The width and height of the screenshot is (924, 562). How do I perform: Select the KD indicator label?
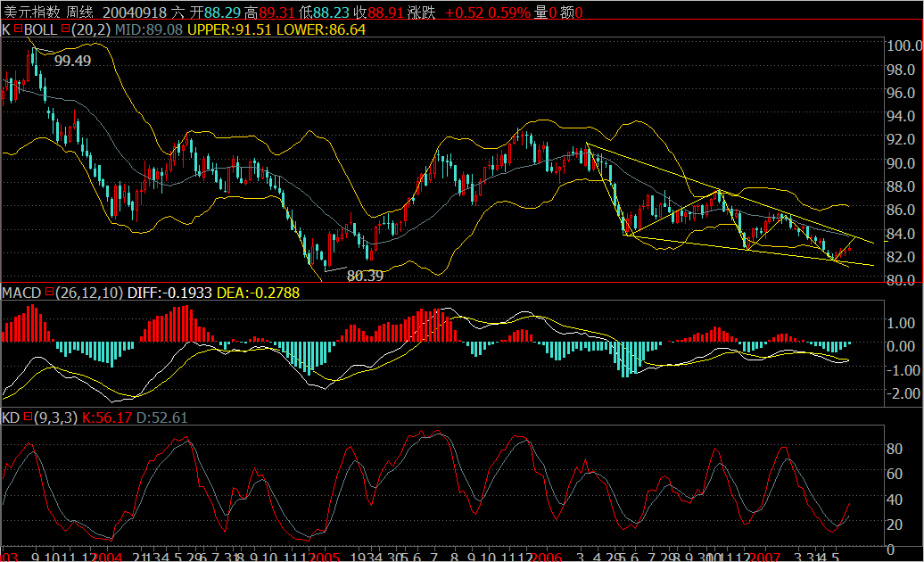click(11, 417)
